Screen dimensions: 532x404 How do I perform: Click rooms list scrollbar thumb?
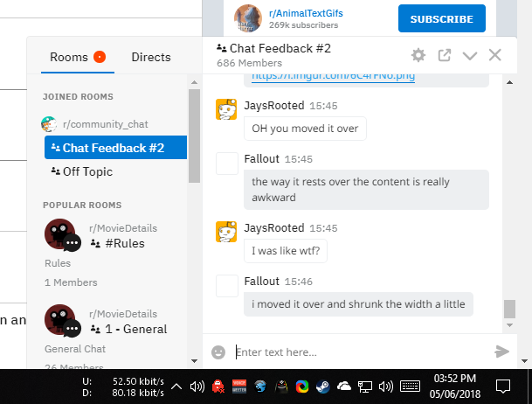point(194,136)
